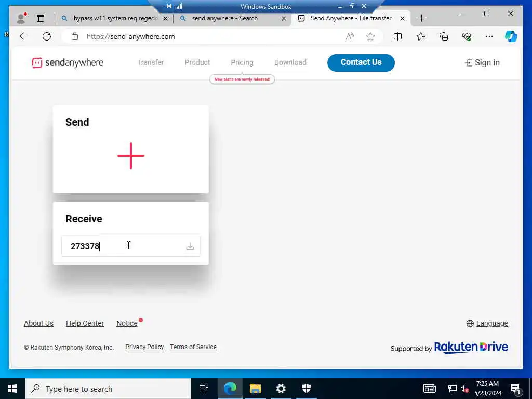Go back with the browser back arrow
The width and height of the screenshot is (532, 399).
pyautogui.click(x=24, y=36)
